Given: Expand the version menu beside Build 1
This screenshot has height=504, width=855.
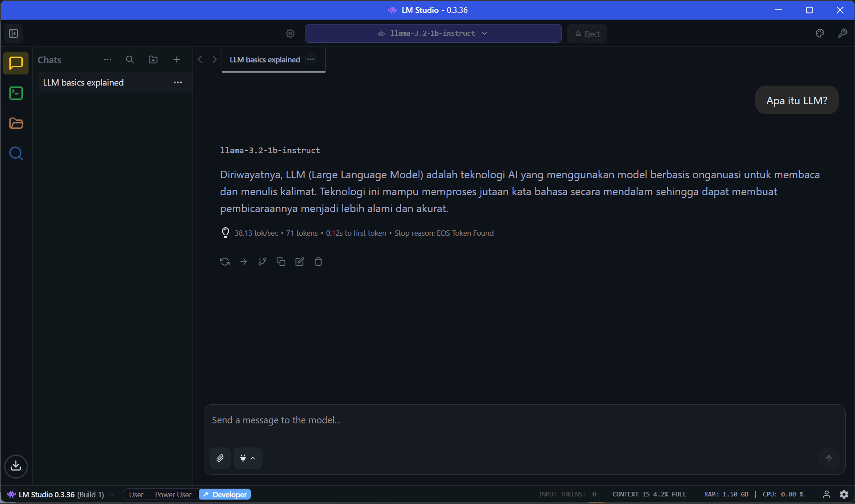Looking at the screenshot, I should 111,495.
